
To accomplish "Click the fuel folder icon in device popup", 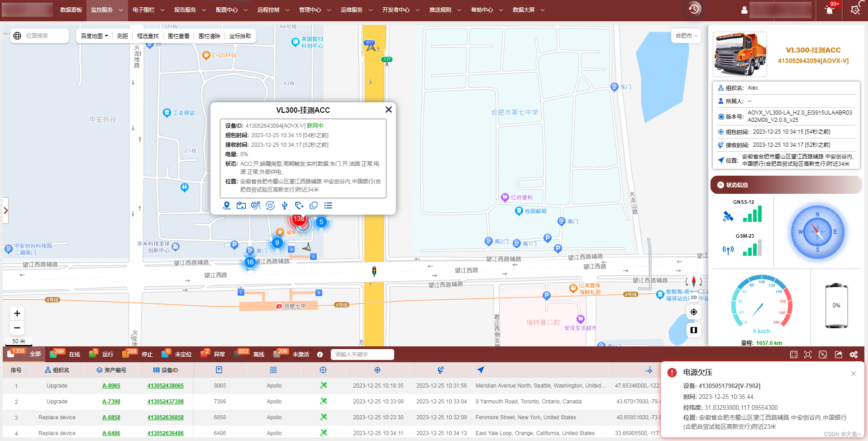I will tap(241, 206).
